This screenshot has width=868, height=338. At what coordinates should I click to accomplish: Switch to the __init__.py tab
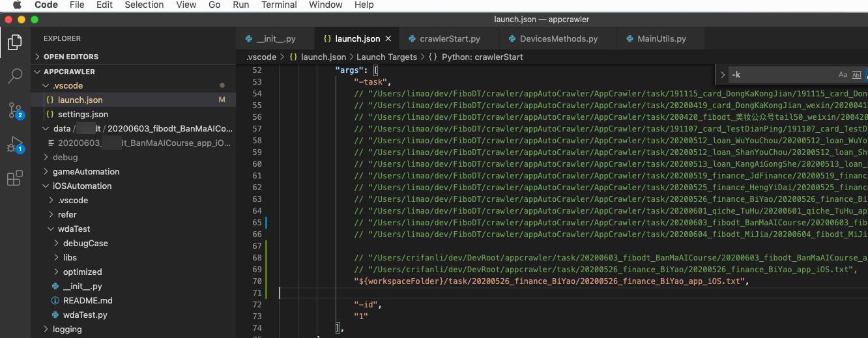[275, 39]
